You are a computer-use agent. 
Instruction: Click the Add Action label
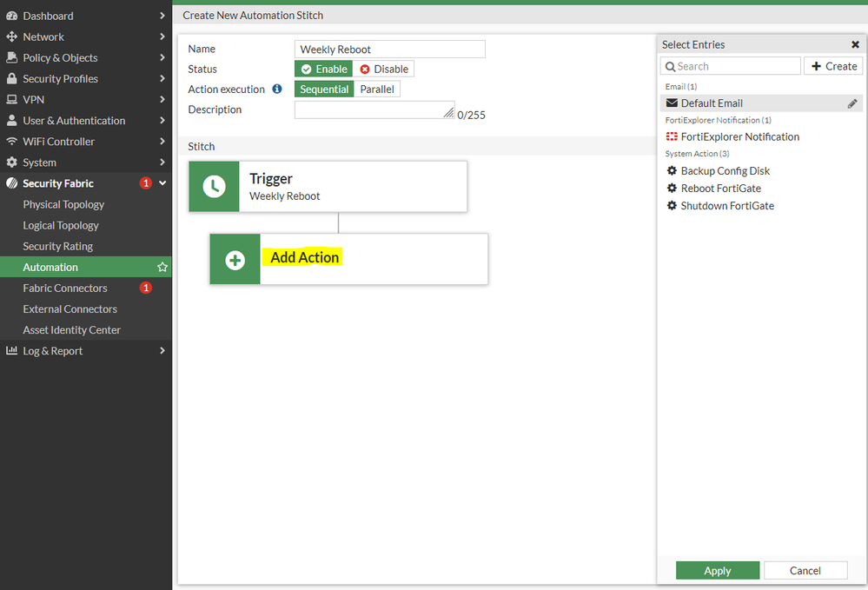point(304,257)
